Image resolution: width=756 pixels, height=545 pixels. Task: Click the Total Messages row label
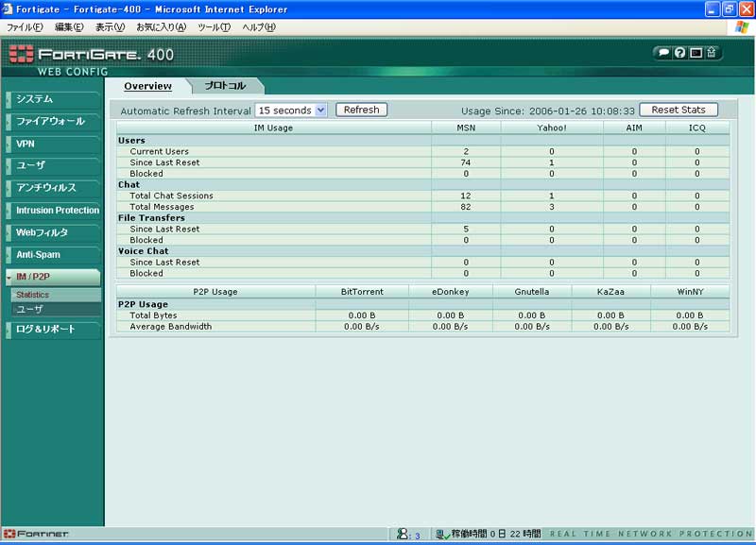pos(162,207)
